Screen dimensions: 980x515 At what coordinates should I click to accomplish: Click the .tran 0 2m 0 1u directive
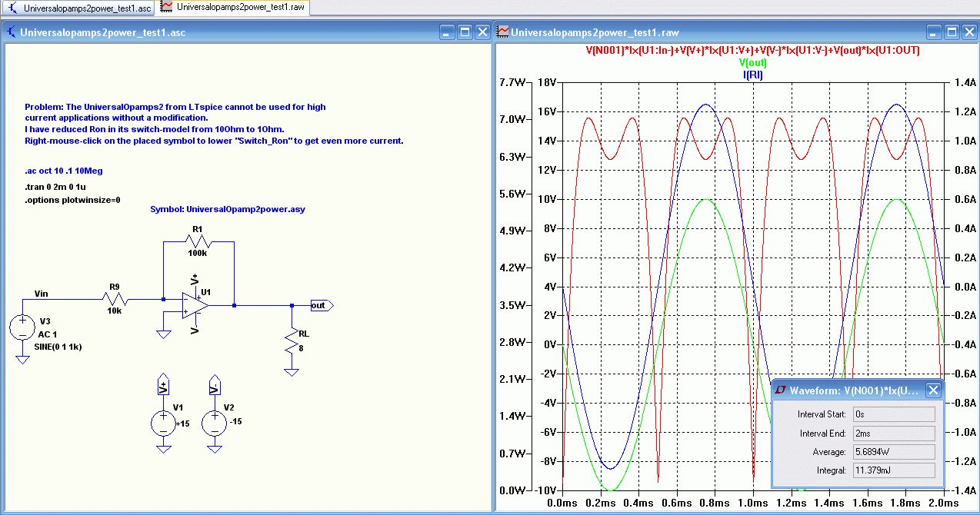point(57,188)
